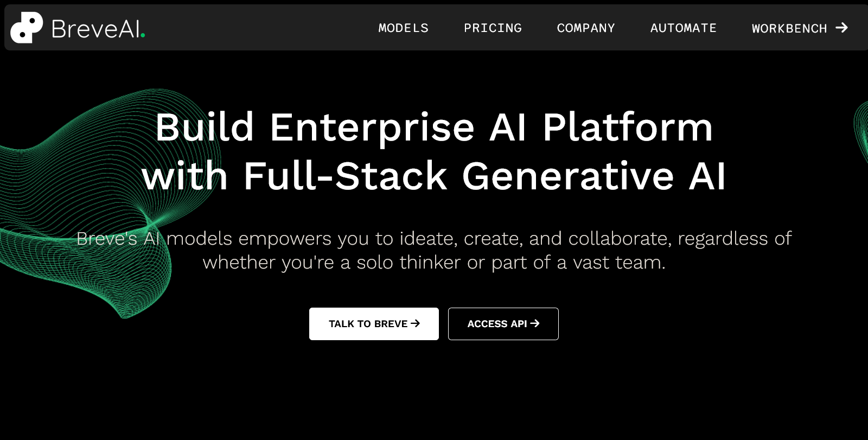This screenshot has height=440, width=868.
Task: Click the green dot after BreveAI name
Action: (x=143, y=35)
